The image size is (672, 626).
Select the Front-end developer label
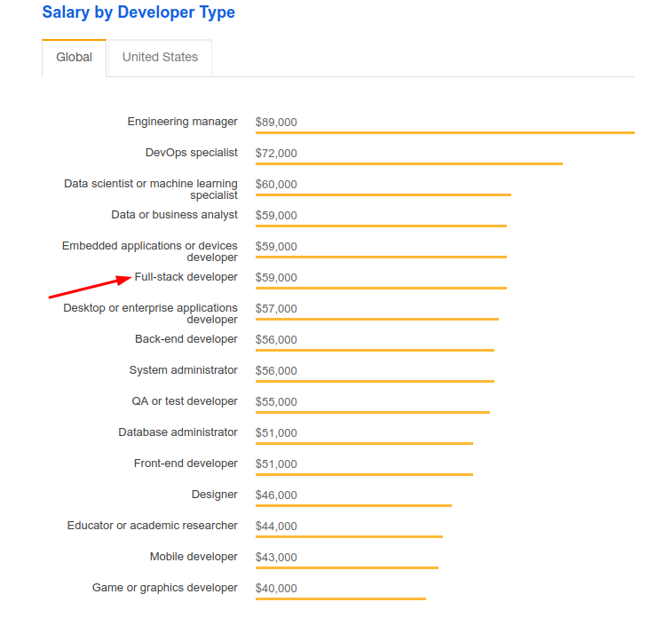[x=186, y=464]
